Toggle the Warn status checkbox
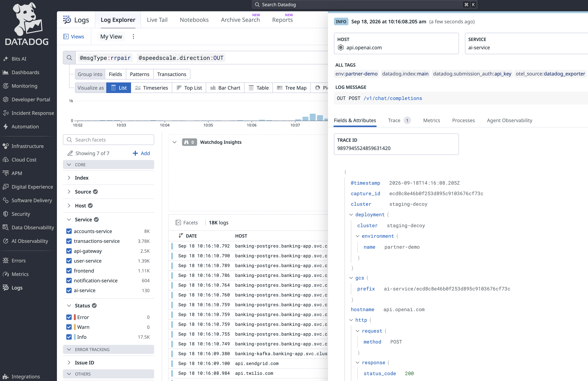Screen dimensions: 588x381 point(69,327)
